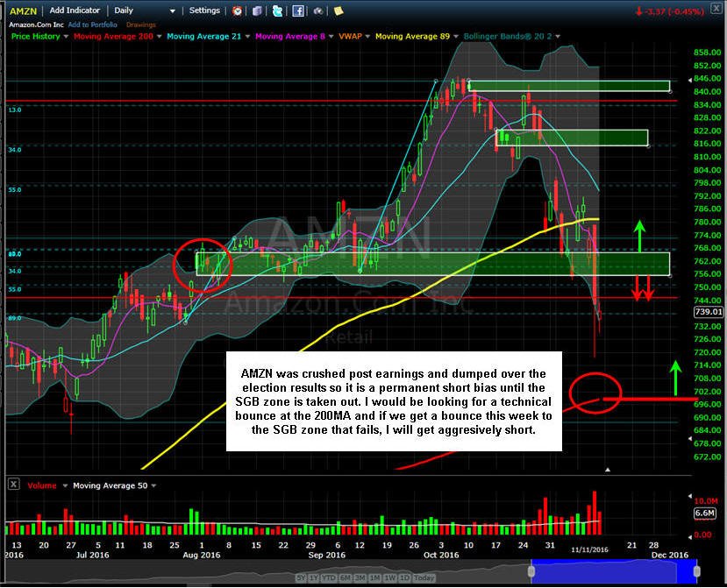Select the 1M time range

375,577
